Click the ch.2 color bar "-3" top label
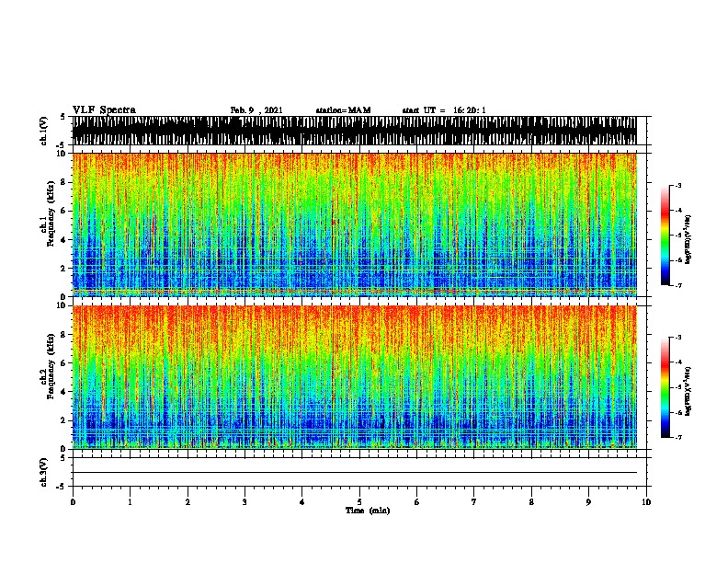The image size is (728, 563). point(678,338)
